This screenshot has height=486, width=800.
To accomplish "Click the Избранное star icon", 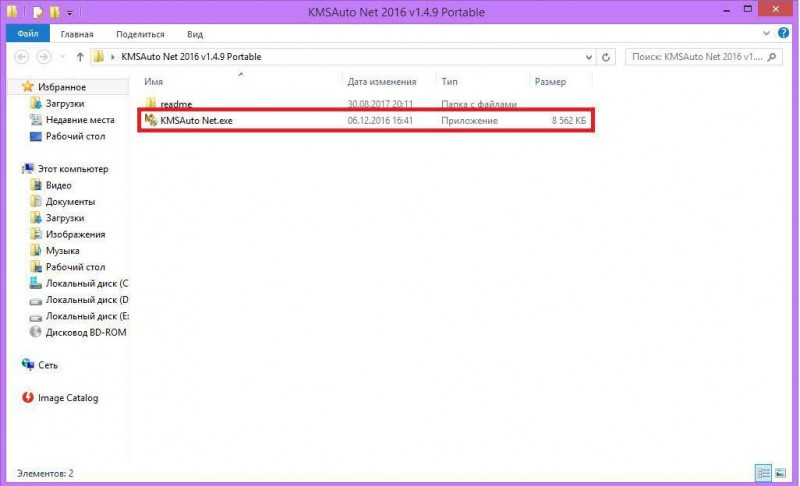I will click(28, 86).
